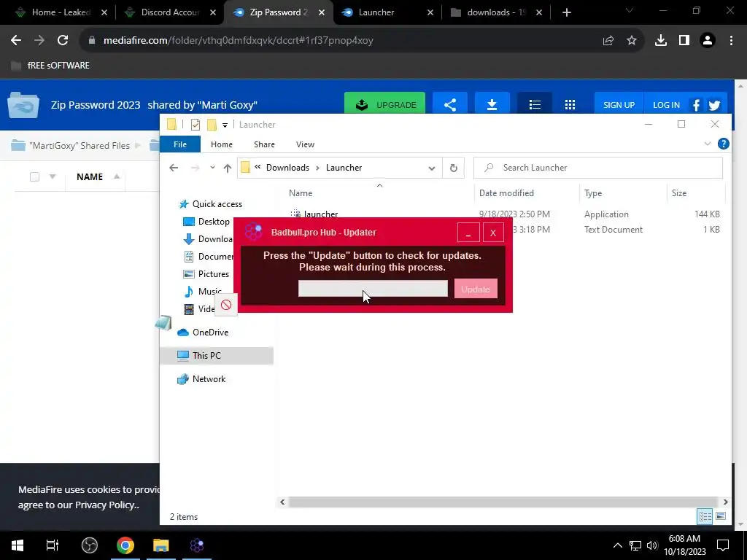Image resolution: width=747 pixels, height=560 pixels.
Task: Switch to Home - Leaked browser tab
Action: tap(61, 12)
